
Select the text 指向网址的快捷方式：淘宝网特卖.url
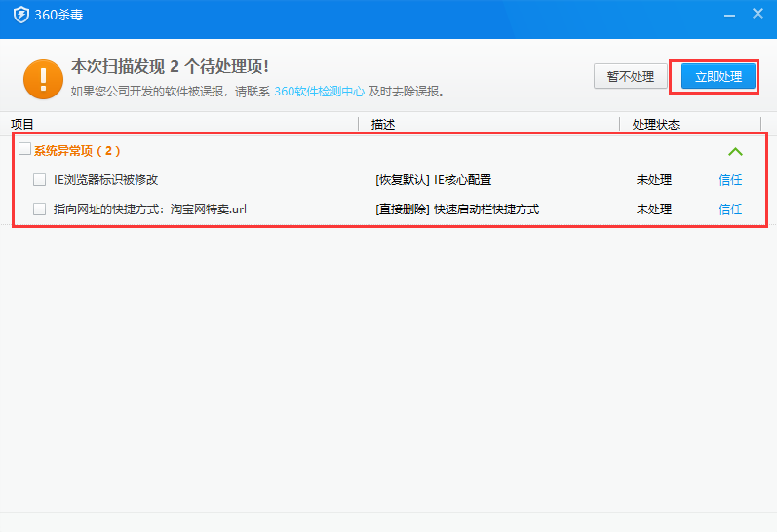(150, 209)
